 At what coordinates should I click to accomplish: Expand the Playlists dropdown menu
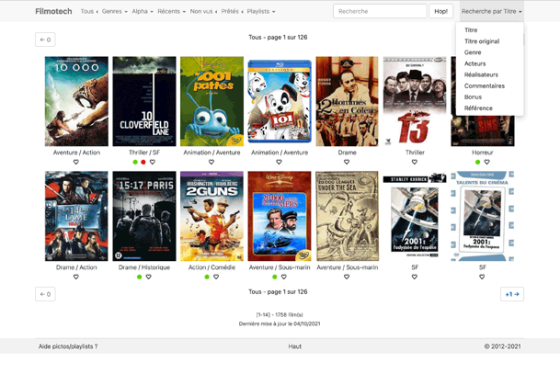coord(261,11)
